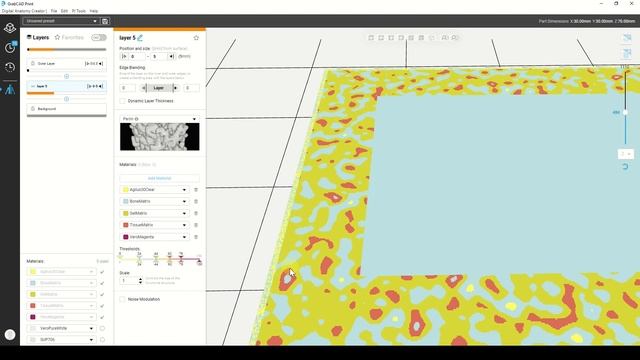Click the vertical slice slider handle

coord(625,113)
